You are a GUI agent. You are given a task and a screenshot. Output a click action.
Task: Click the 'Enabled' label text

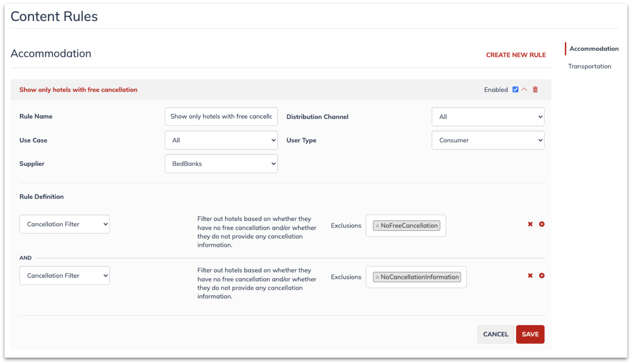coord(496,90)
